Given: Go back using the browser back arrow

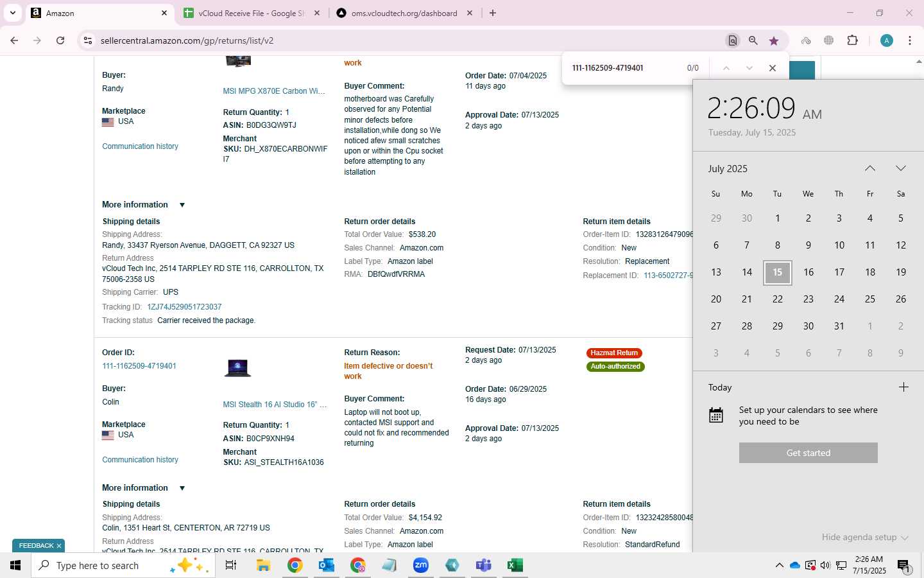Looking at the screenshot, I should [14, 40].
